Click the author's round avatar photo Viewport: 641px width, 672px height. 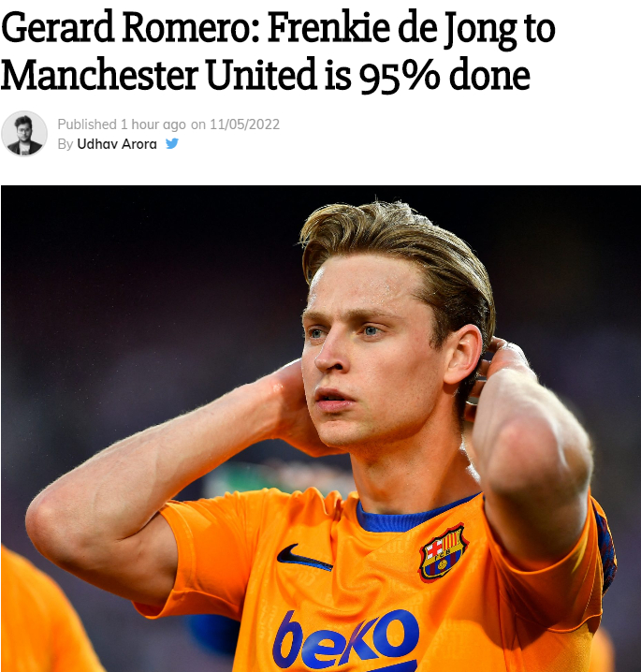tap(24, 134)
